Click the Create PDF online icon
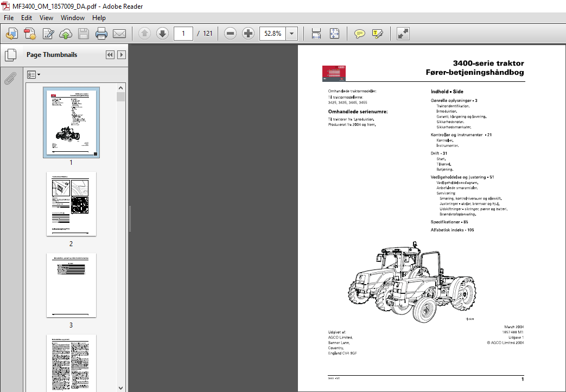The image size is (566, 392). [12, 34]
